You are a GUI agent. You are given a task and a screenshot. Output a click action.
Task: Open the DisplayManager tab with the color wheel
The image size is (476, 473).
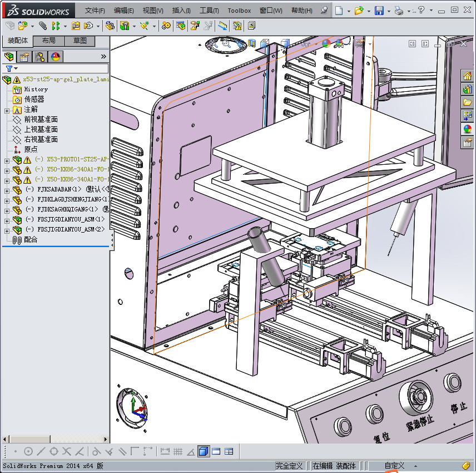pyautogui.click(x=55, y=56)
